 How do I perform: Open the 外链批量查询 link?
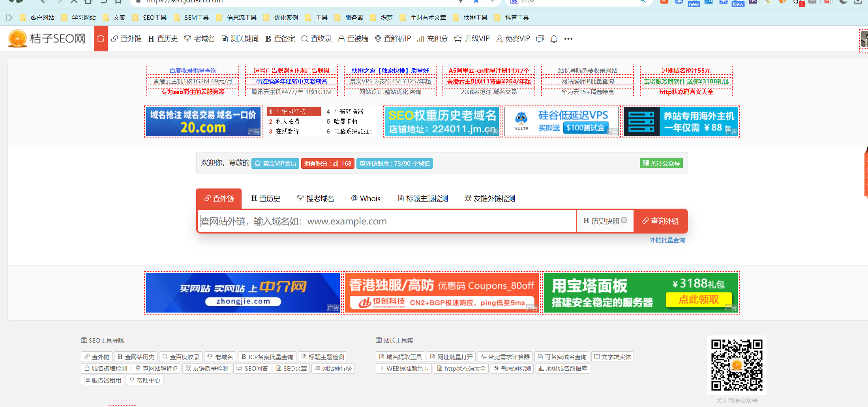pos(667,240)
